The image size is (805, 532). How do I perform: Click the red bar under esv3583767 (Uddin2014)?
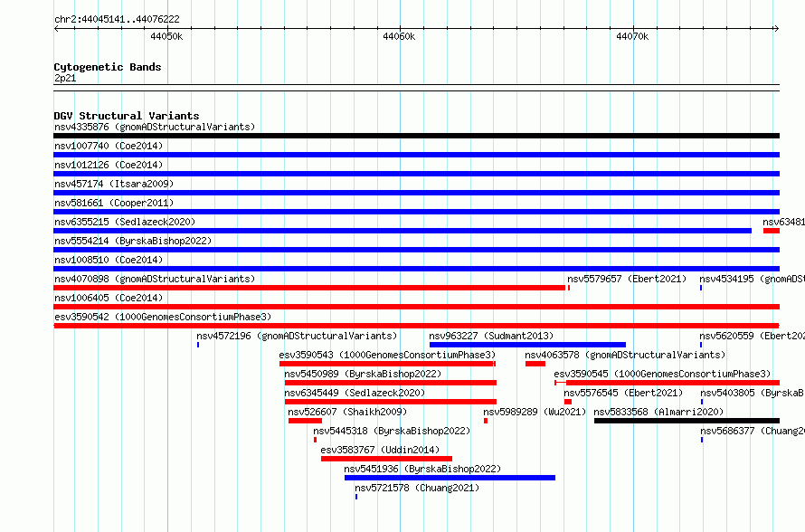click(386, 459)
